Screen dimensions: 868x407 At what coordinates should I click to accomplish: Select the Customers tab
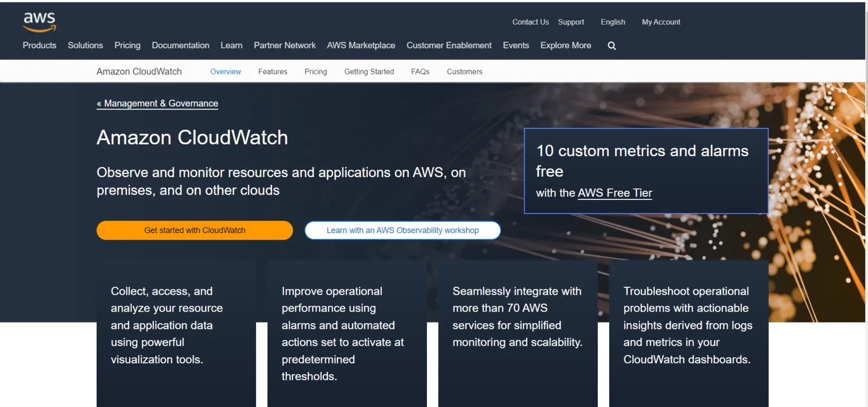(464, 72)
